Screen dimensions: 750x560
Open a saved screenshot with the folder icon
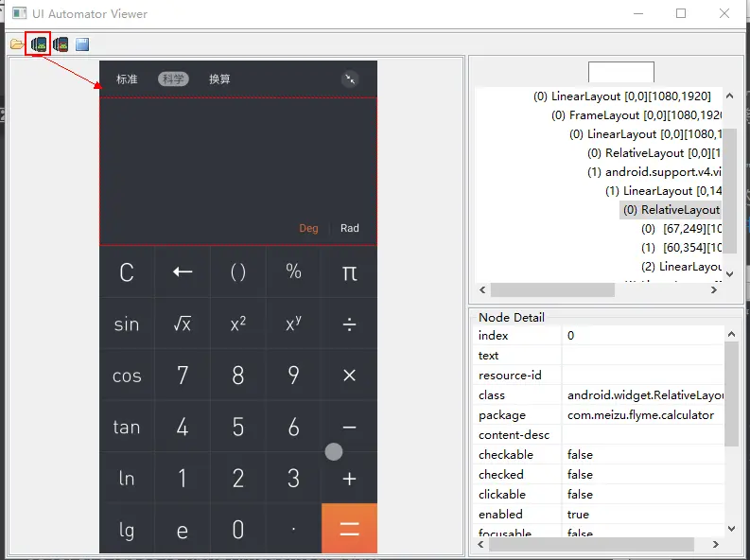coord(17,44)
